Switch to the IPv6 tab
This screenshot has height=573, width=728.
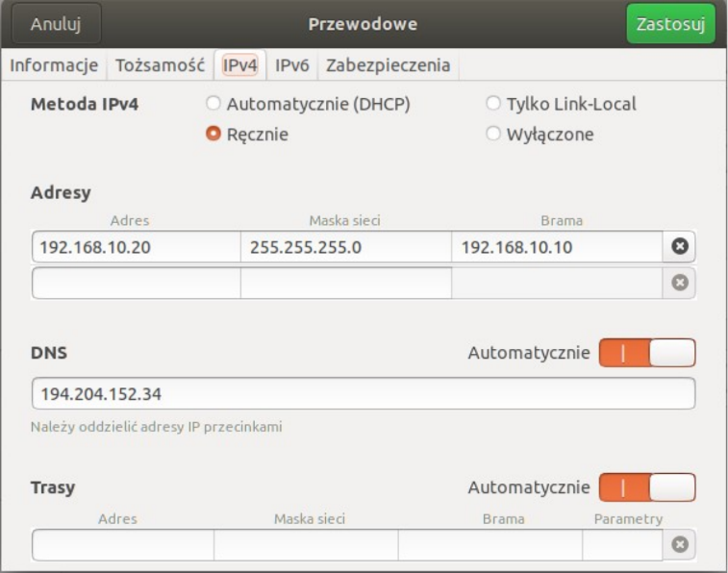click(x=291, y=66)
